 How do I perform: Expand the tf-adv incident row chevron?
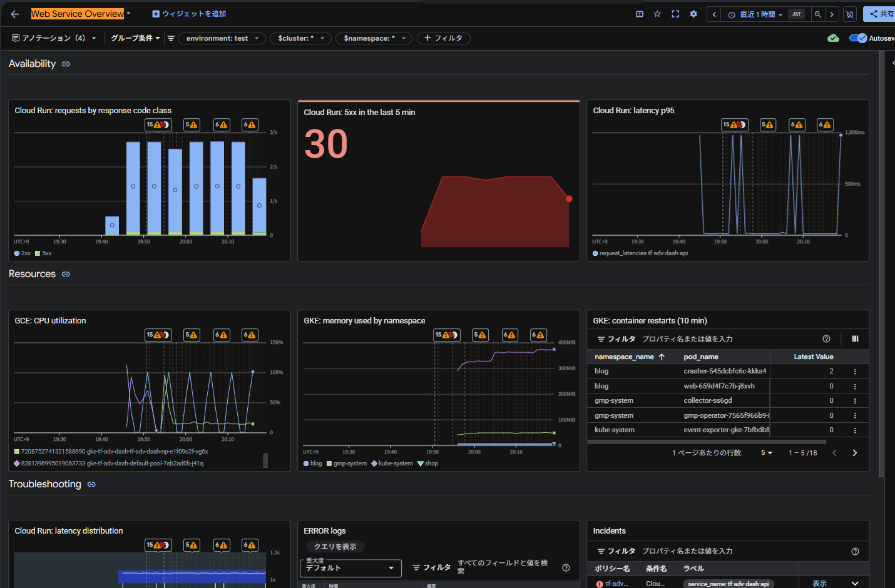coord(855,584)
